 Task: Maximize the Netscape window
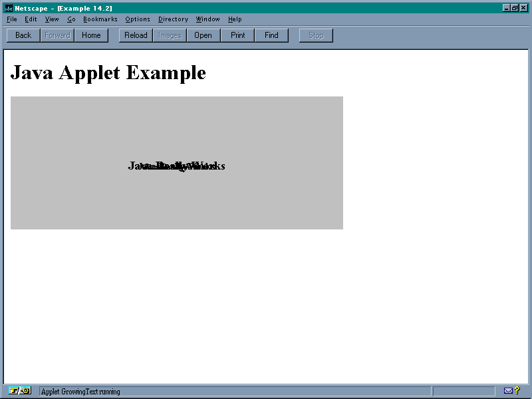coord(515,8)
